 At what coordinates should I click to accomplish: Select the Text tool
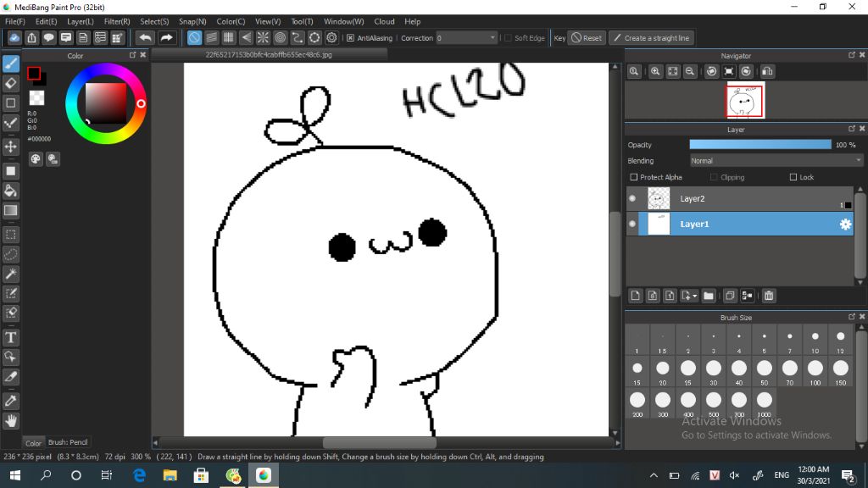tap(10, 337)
